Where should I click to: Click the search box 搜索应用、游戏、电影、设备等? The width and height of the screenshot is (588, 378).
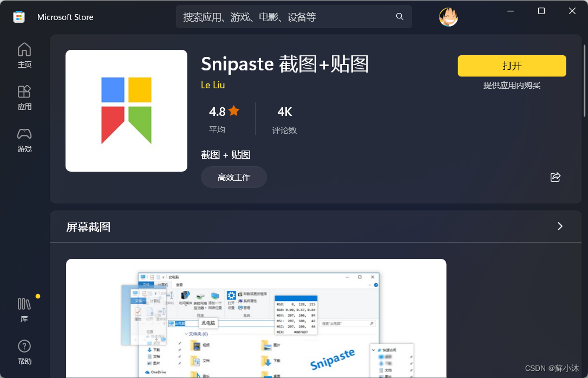pyautogui.click(x=294, y=17)
